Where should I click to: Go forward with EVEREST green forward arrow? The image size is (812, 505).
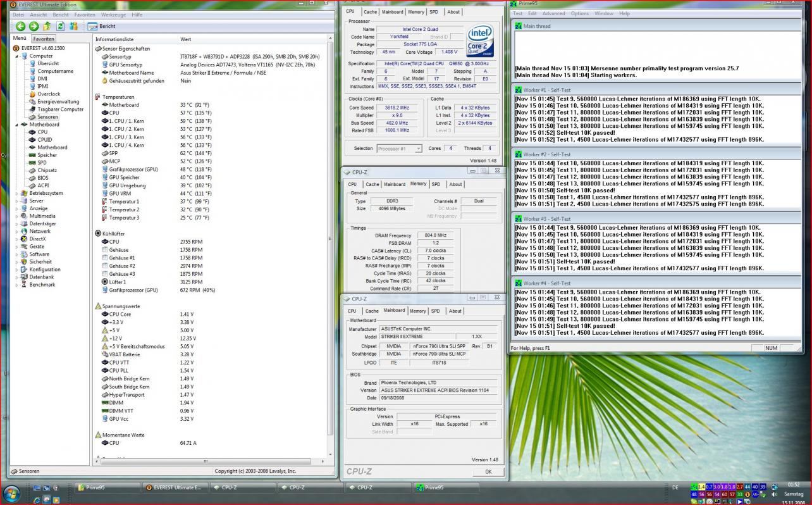click(34, 26)
